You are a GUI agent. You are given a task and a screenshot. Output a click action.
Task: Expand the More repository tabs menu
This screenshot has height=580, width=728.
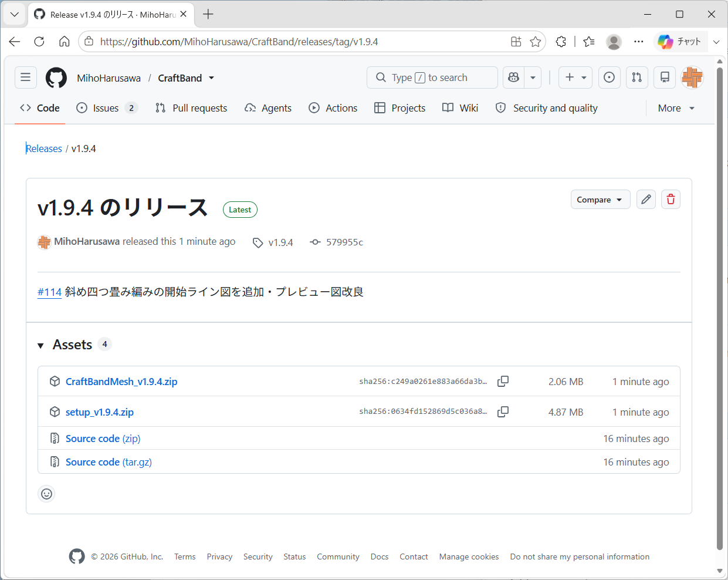[676, 108]
